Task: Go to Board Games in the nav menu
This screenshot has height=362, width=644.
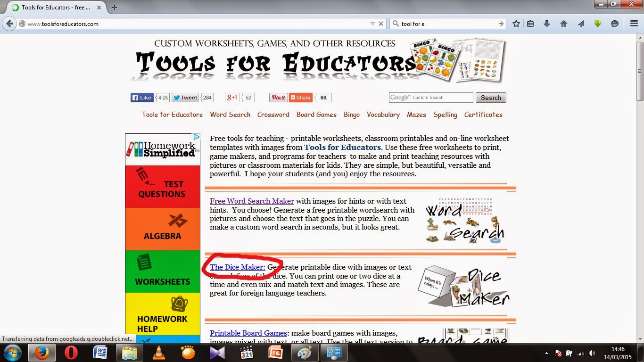Action: 316,115
